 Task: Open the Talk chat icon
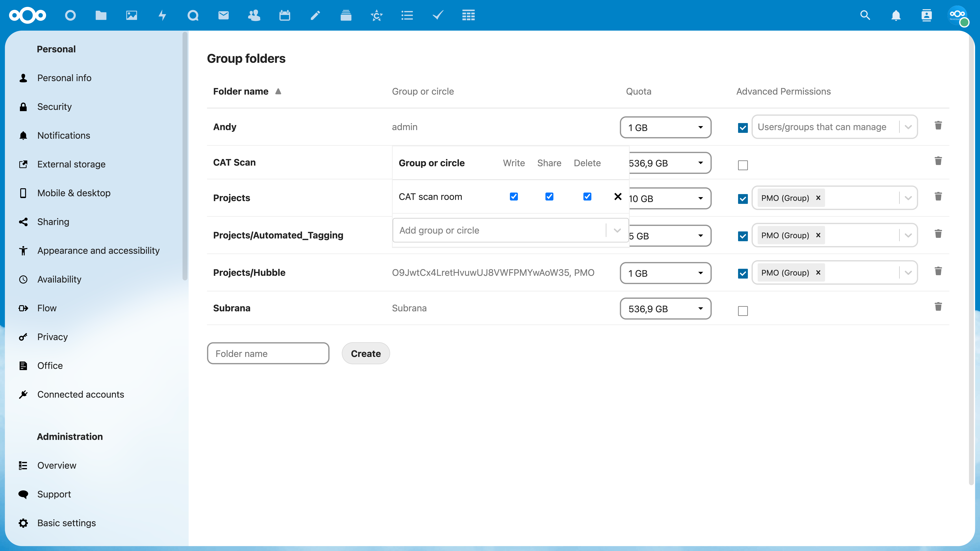click(193, 15)
